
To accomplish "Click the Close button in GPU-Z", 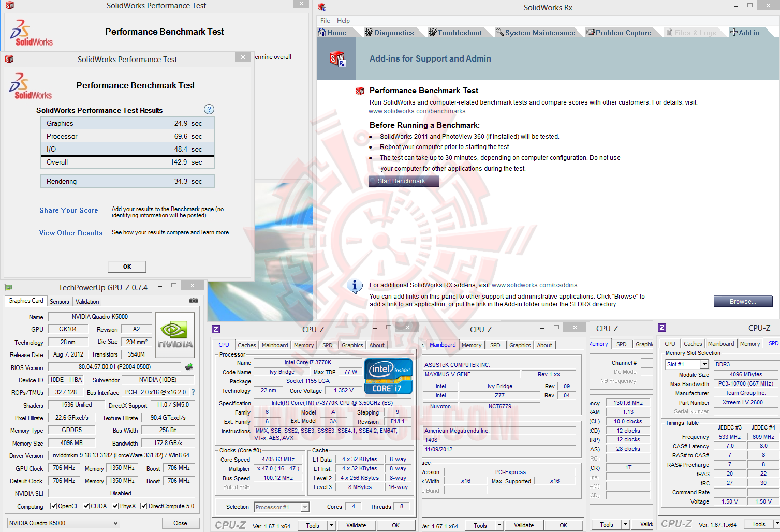I will tap(180, 523).
